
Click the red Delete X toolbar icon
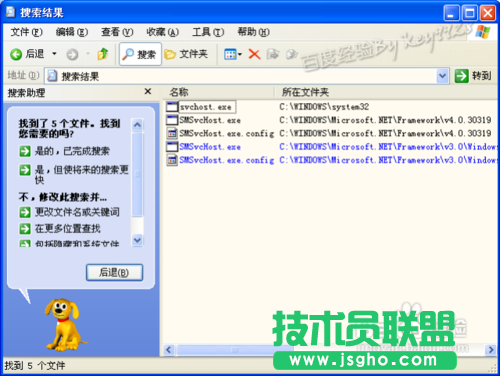click(x=254, y=54)
